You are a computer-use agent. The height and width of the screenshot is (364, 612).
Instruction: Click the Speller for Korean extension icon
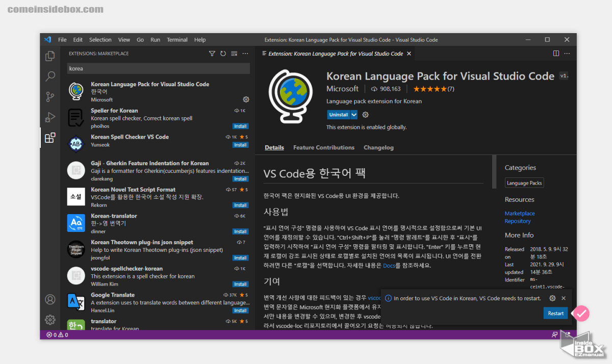pyautogui.click(x=76, y=118)
